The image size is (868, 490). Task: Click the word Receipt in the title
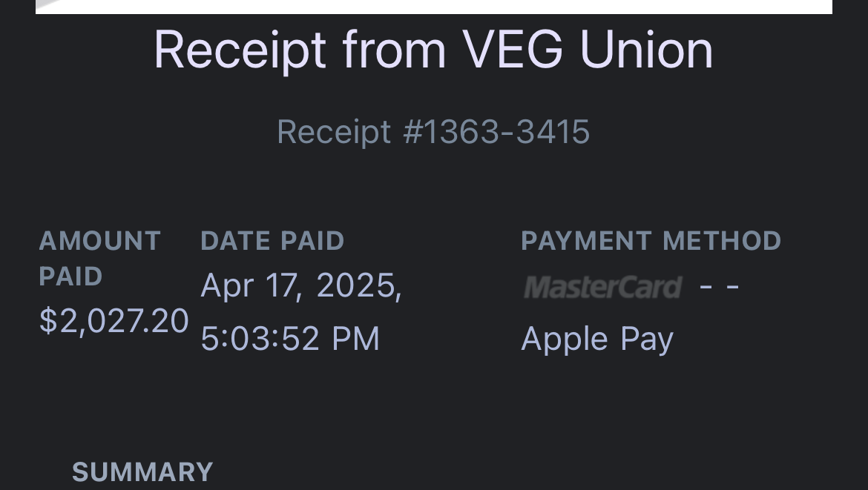tap(240, 50)
